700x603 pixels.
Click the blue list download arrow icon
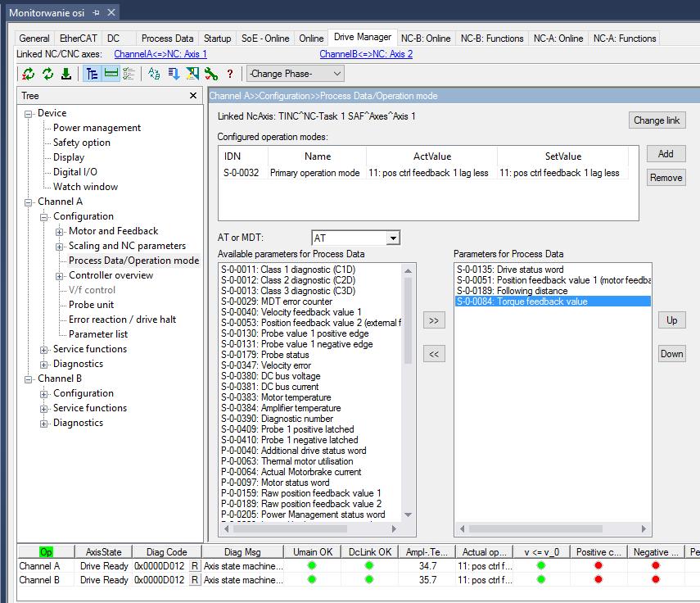pos(174,74)
